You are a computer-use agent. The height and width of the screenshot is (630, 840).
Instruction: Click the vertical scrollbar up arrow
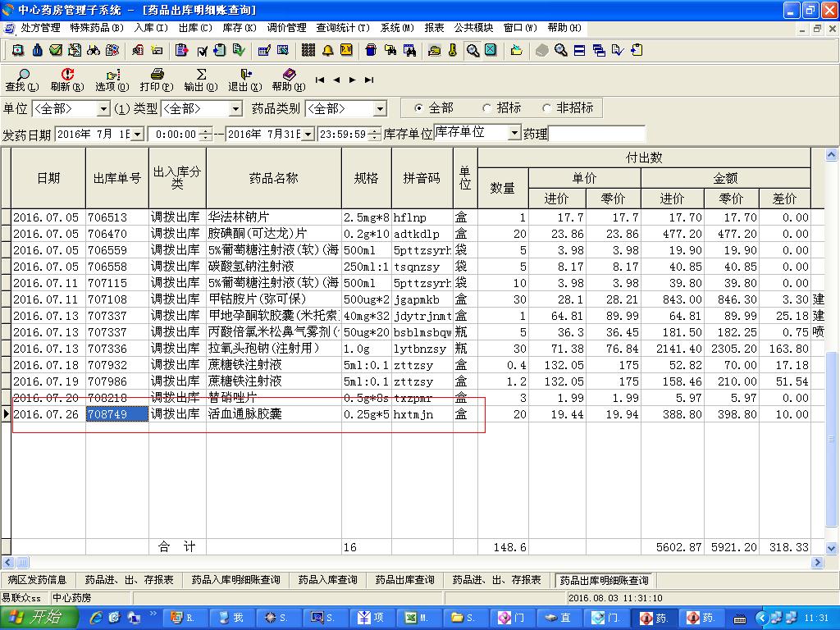point(831,155)
